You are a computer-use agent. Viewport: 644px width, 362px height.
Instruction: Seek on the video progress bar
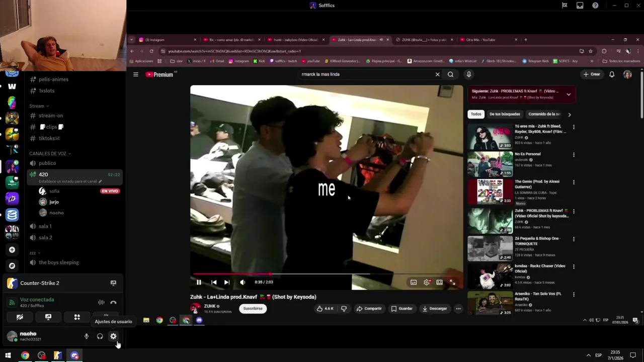pos(326,274)
